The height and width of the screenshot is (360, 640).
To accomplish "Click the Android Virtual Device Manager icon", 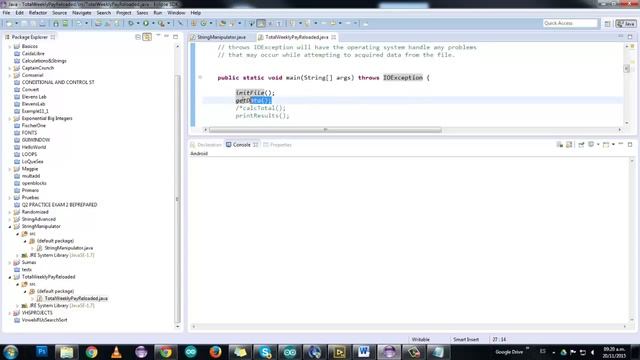I will click(65, 23).
